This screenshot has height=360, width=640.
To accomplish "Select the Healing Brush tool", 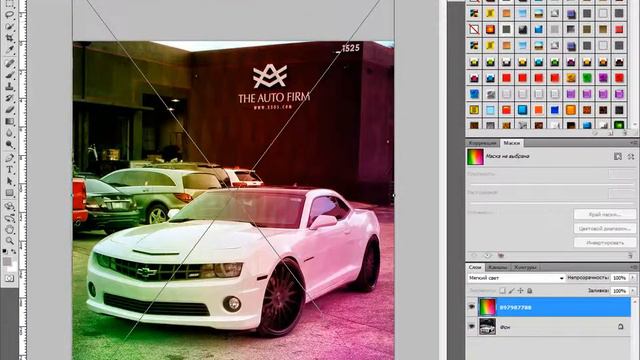I will pos(9,63).
